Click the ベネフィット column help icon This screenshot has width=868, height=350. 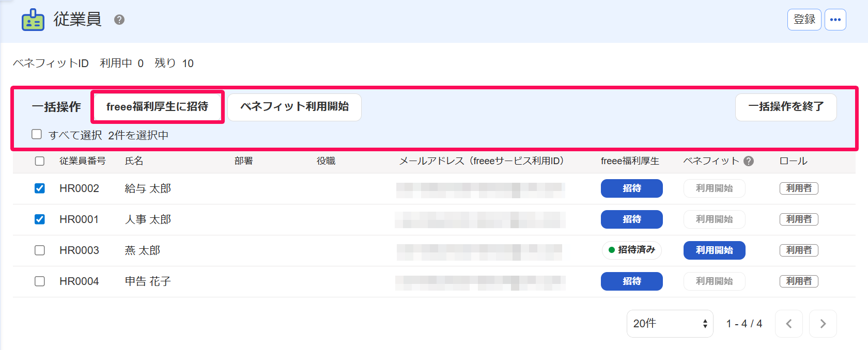pyautogui.click(x=749, y=161)
